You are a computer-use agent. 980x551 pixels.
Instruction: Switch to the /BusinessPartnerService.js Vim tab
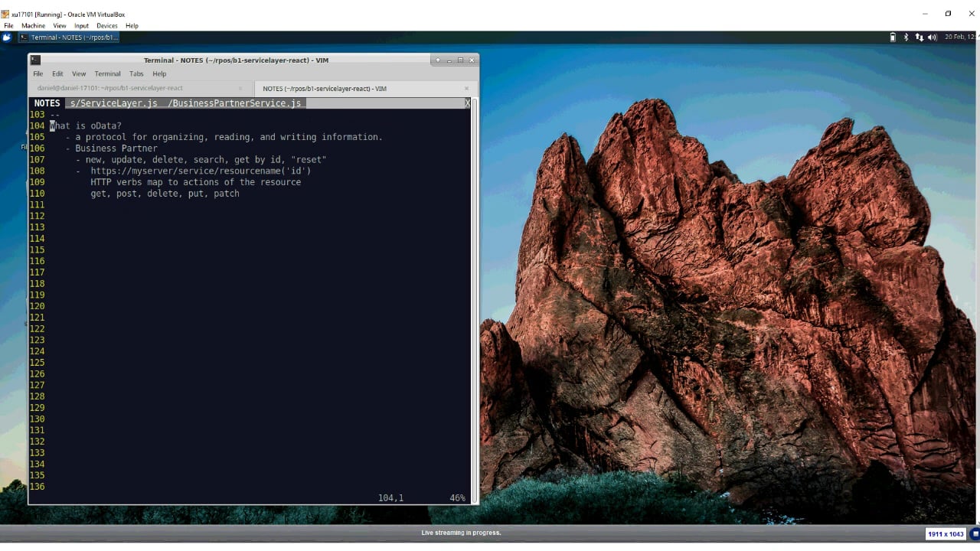234,103
